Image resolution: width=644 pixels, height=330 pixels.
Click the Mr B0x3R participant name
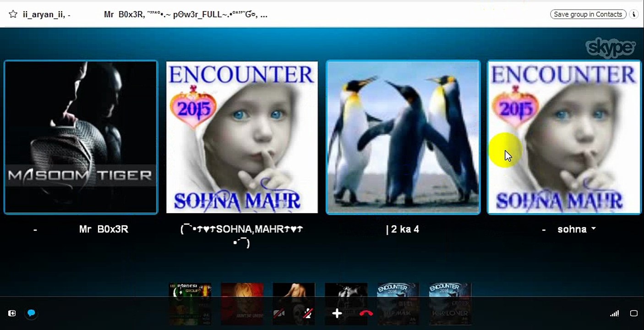click(x=104, y=229)
